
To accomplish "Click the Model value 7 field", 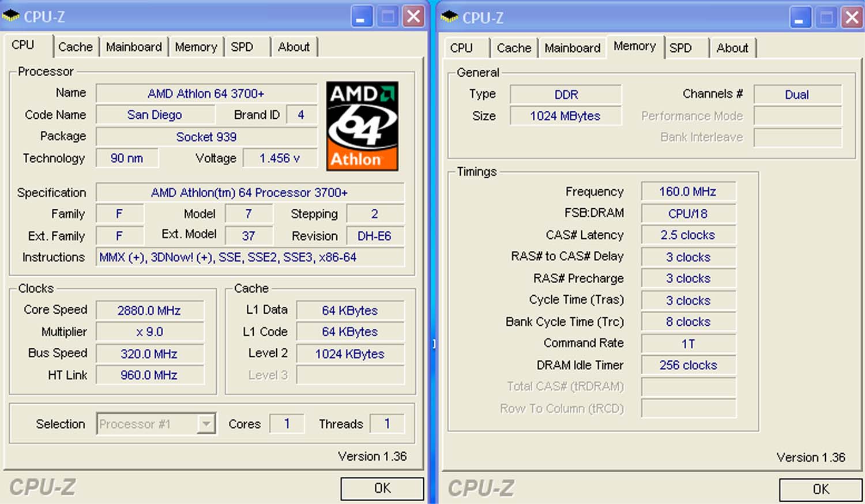I will [249, 214].
